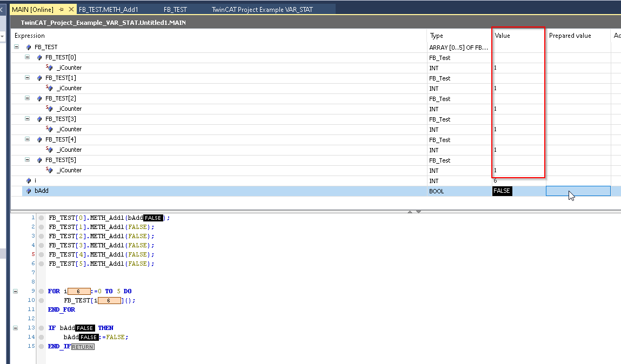The width and height of the screenshot is (621, 364).
Task: Toggle breakpoint marker on code line 5
Action: tap(41, 254)
